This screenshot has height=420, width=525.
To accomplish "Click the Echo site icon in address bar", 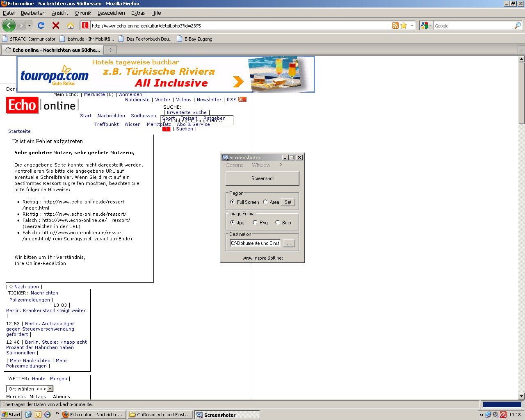I will (85, 25).
